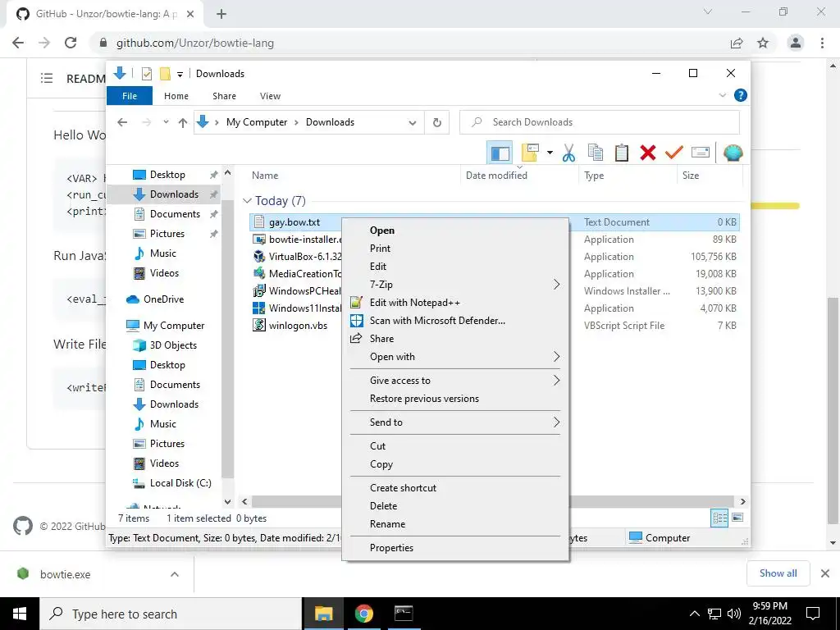Open Music under My Computer
This screenshot has height=630, width=840.
coord(163,424)
